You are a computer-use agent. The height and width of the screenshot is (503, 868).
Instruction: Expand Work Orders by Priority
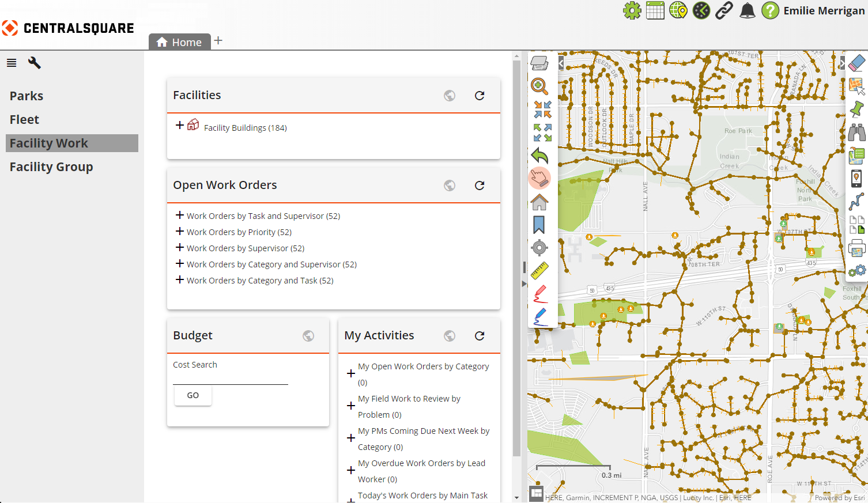tap(180, 231)
